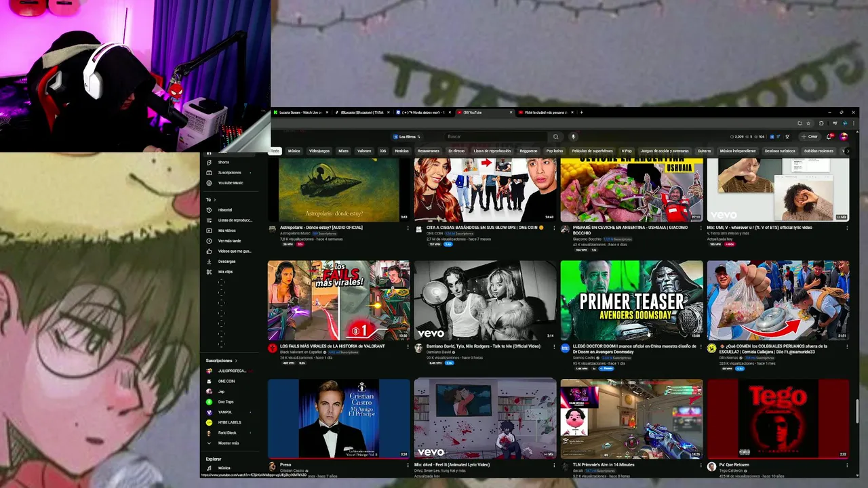The height and width of the screenshot is (488, 868).
Task: Open more options for ceviche video
Action: (701, 228)
